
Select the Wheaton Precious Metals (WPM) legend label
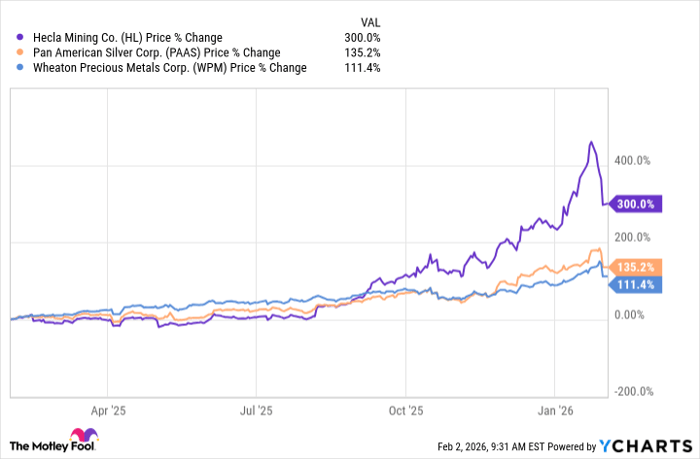pyautogui.click(x=168, y=67)
